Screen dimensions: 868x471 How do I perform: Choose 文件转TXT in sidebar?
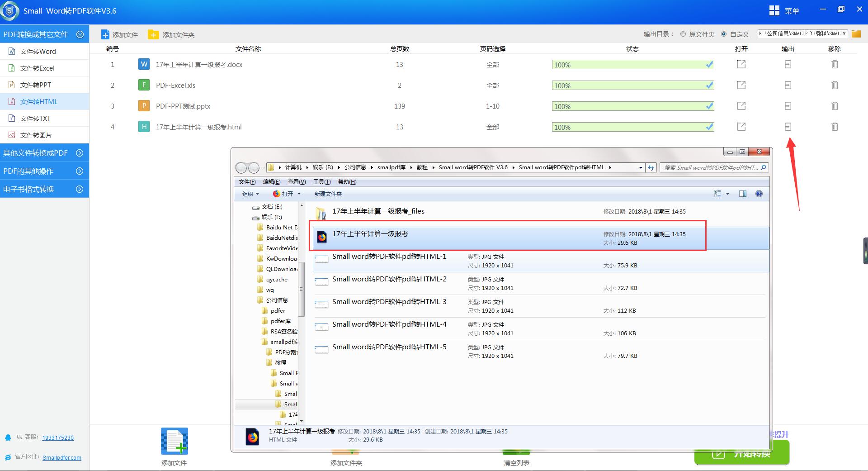[x=44, y=118]
